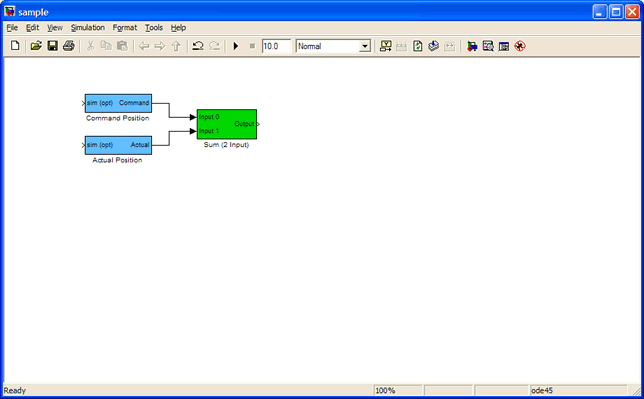Open the Library Browser icon
644x399 pixels.
click(472, 46)
